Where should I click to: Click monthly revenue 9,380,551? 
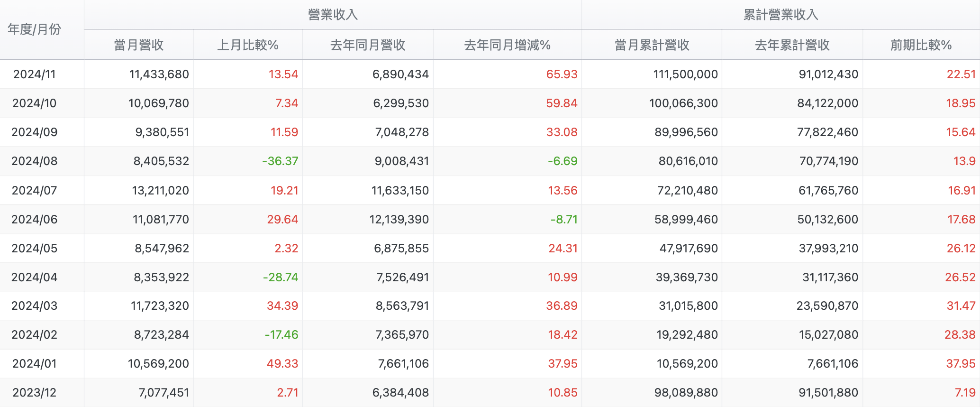(163, 132)
